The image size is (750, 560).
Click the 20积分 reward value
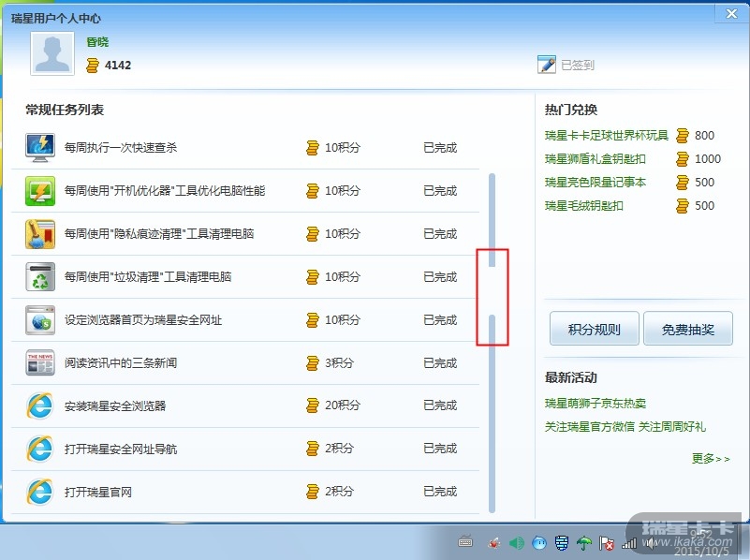[x=342, y=405]
